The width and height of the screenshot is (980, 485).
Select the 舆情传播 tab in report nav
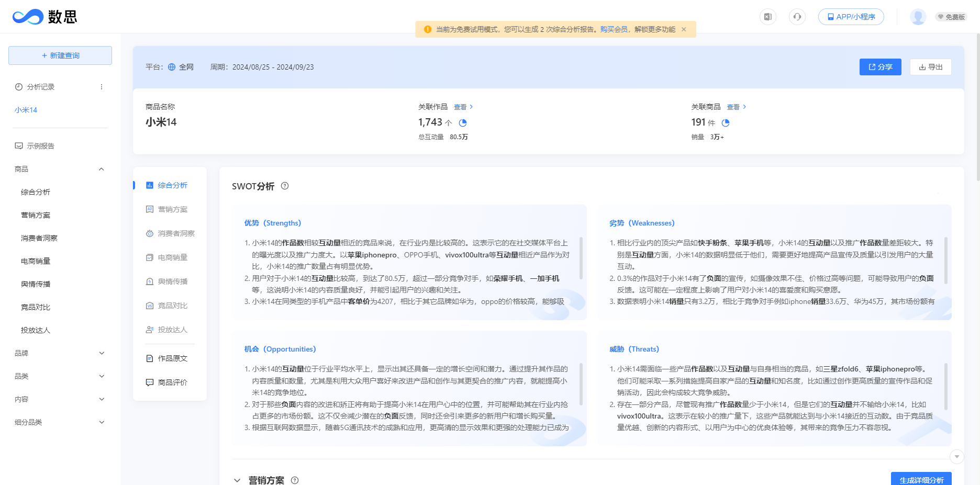point(166,281)
